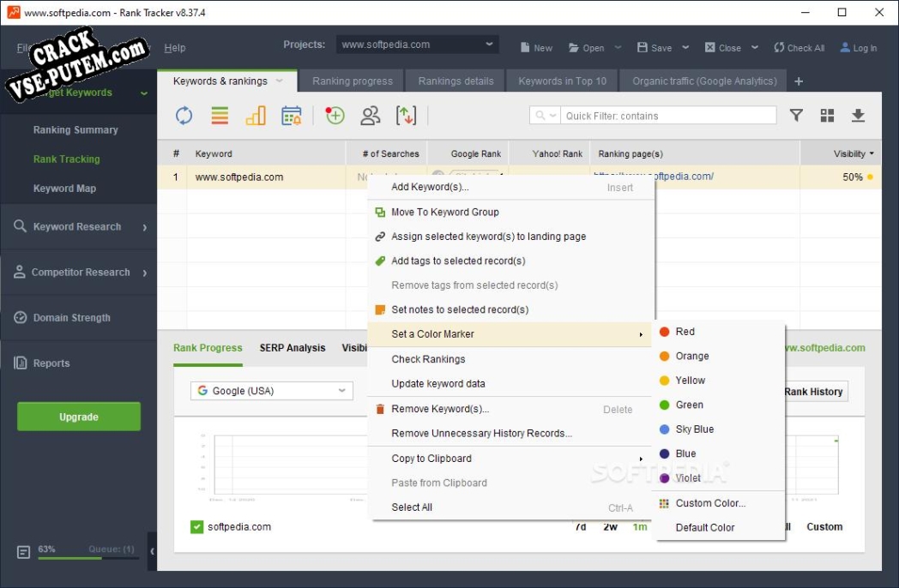Expand the Close button arrow
The image size is (899, 588).
point(755,47)
